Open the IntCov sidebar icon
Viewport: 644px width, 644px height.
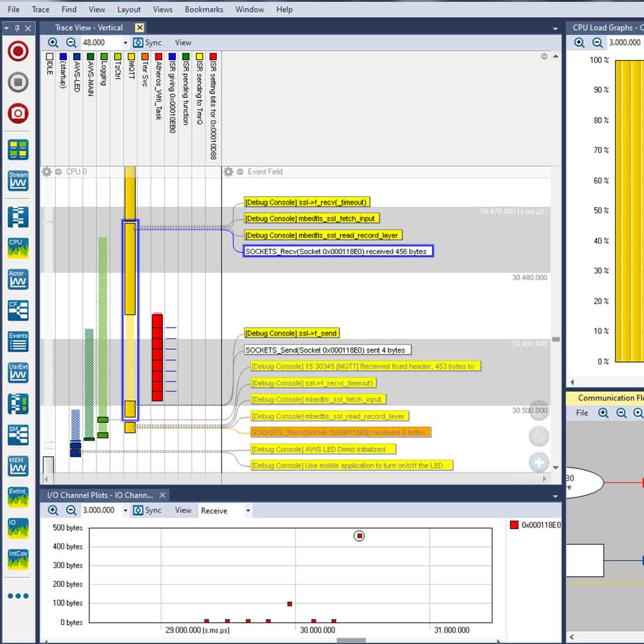[18, 559]
